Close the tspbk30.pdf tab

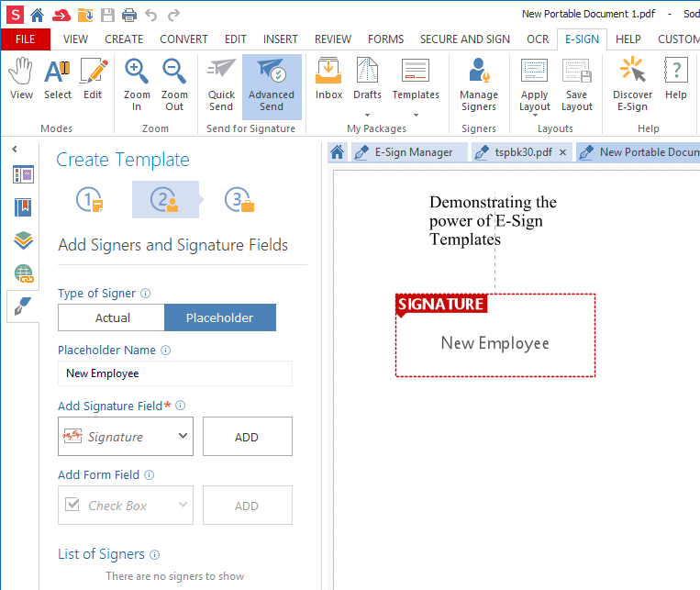(563, 152)
